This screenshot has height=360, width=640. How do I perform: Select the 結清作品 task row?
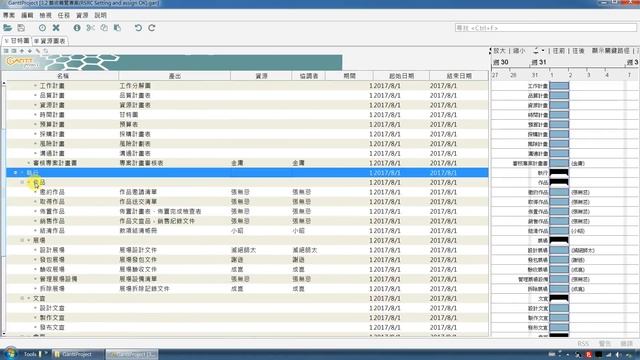[247, 231]
